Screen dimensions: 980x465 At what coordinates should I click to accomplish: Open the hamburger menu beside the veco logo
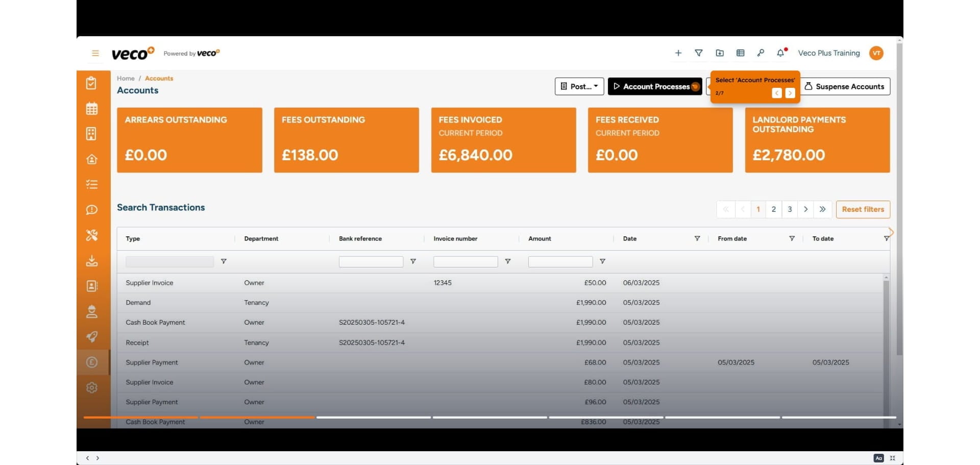tap(95, 53)
